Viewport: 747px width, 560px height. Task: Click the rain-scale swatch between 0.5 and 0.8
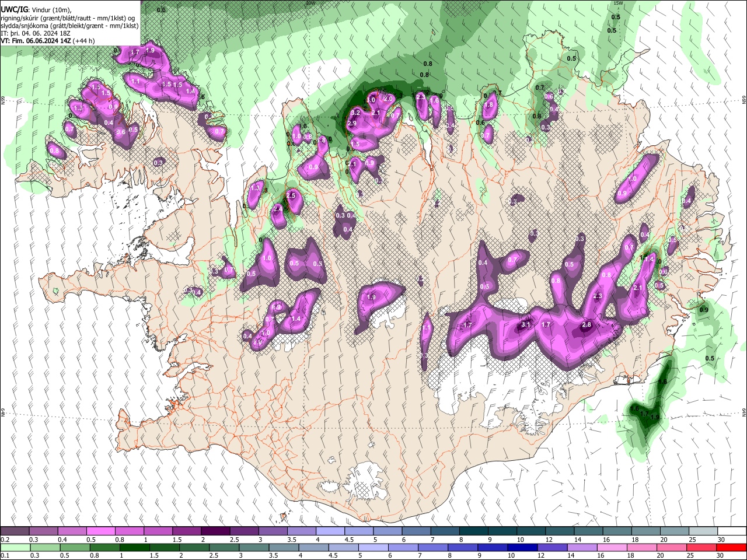pyautogui.click(x=75, y=547)
